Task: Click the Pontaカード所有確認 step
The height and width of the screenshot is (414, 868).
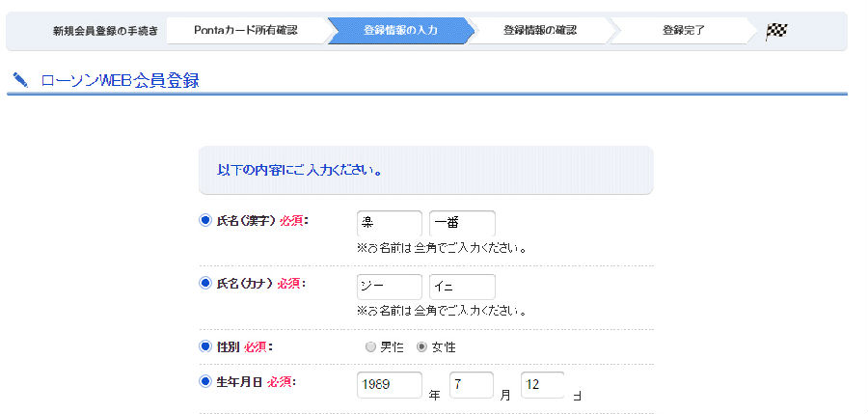Action: [x=246, y=31]
